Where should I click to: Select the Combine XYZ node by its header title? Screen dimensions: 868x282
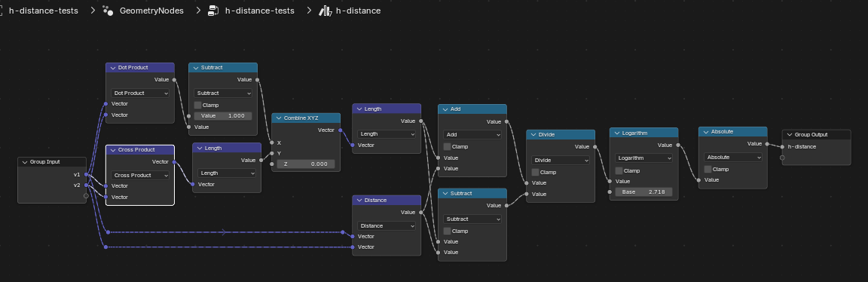301,118
